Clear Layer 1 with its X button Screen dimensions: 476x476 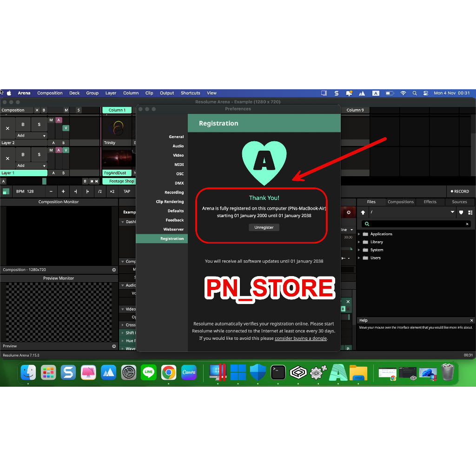[7, 159]
